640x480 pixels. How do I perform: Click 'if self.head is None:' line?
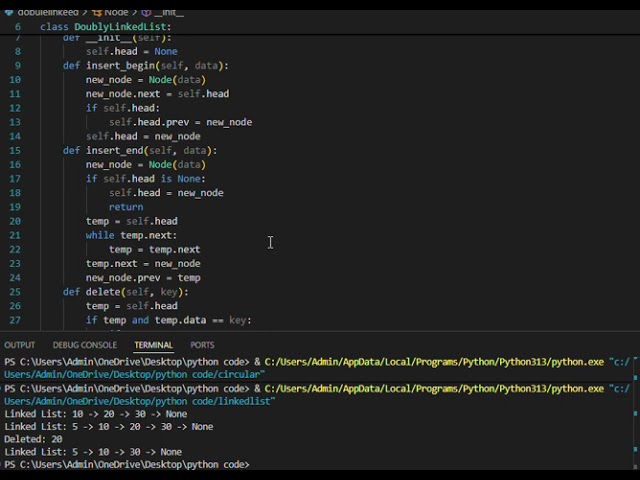[146, 179]
